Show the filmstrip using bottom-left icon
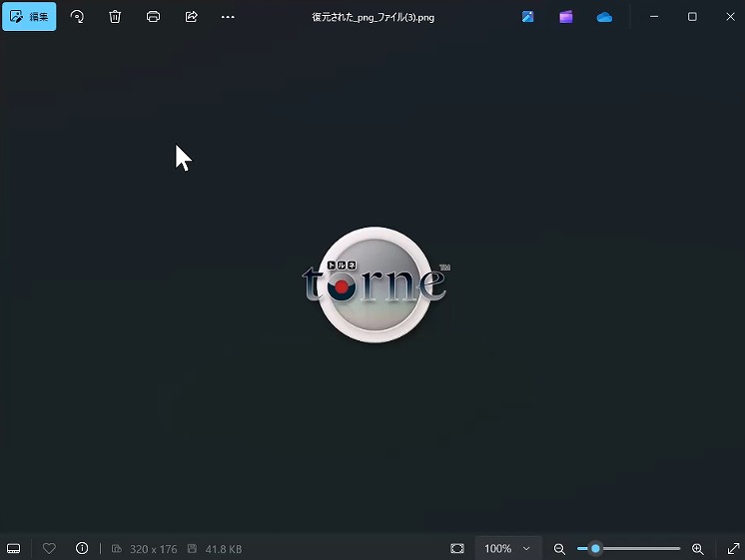Image resolution: width=745 pixels, height=560 pixels. point(13,549)
